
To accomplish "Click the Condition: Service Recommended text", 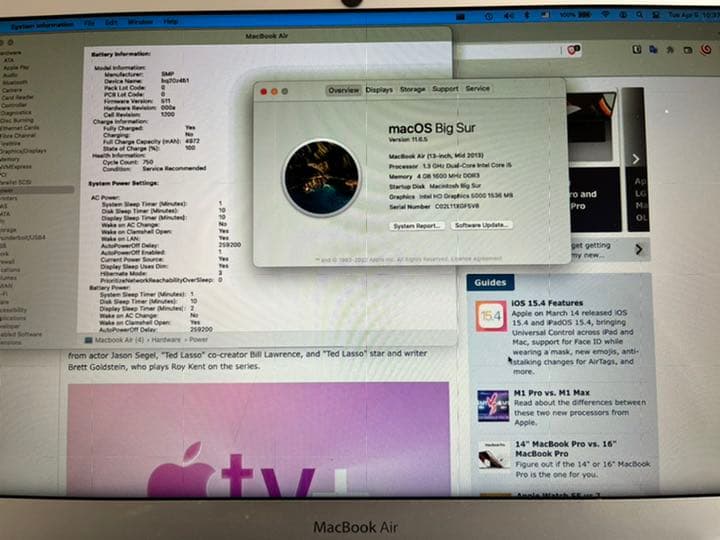I will (x=154, y=169).
